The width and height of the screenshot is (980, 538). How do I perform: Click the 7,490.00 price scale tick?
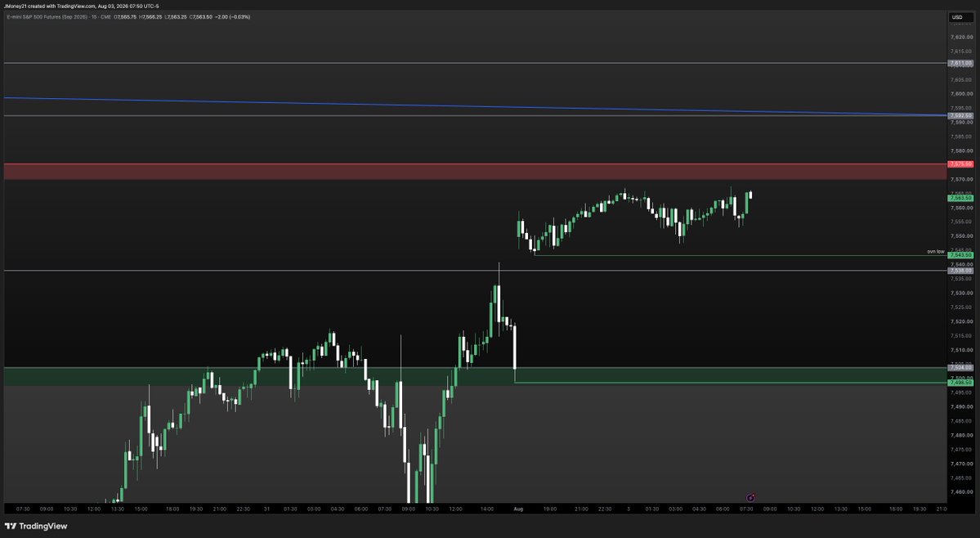(x=961, y=407)
